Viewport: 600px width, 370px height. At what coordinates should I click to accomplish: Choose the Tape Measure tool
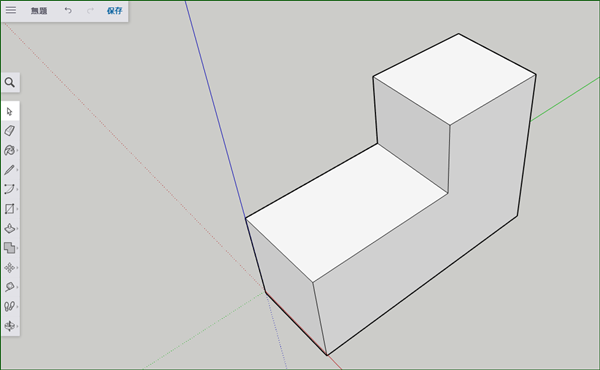click(10, 287)
